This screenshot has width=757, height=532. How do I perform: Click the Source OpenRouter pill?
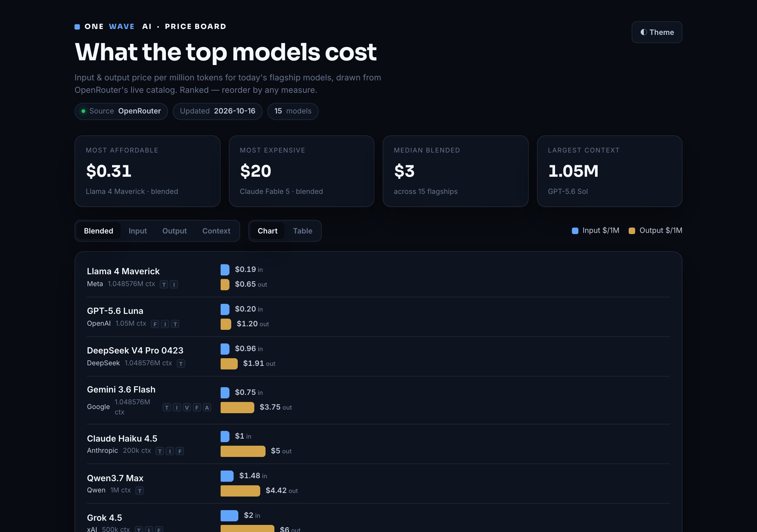tap(121, 111)
